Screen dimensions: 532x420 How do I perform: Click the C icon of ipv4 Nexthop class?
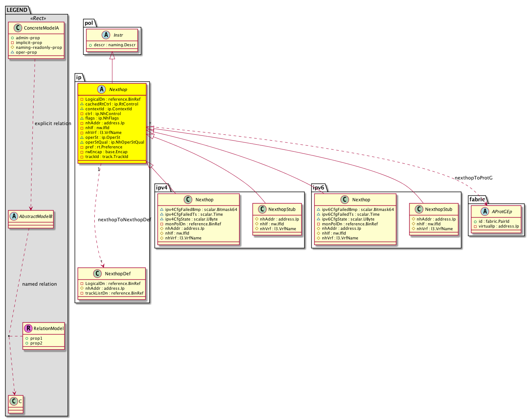(188, 200)
